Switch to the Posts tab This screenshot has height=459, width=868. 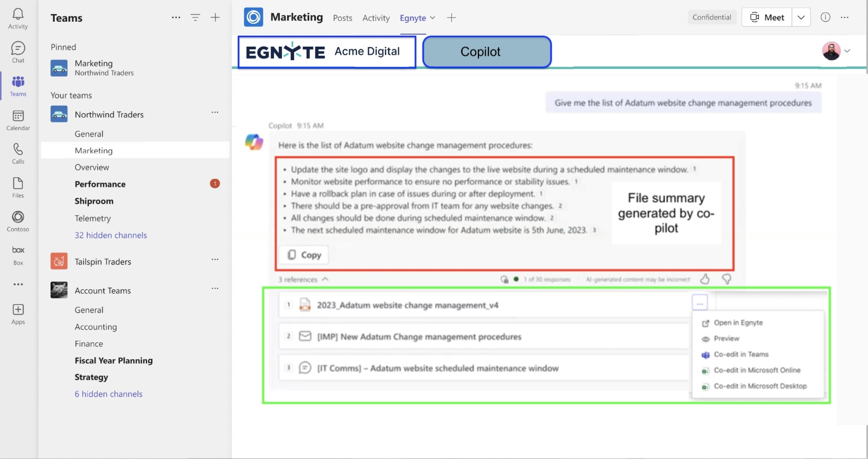(342, 18)
